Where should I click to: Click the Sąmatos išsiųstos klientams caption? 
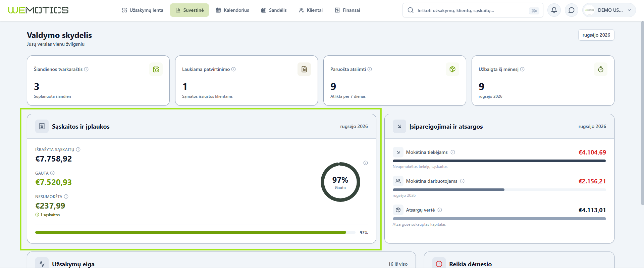207,96
